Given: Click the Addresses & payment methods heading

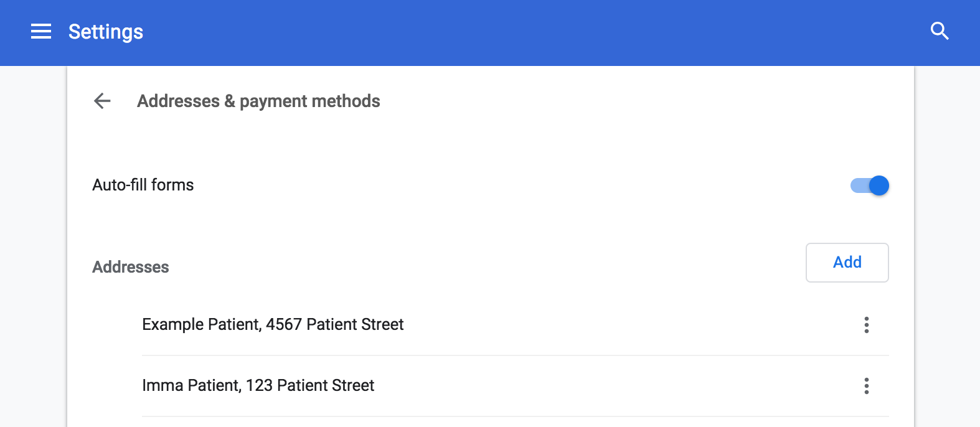Looking at the screenshot, I should [x=258, y=101].
